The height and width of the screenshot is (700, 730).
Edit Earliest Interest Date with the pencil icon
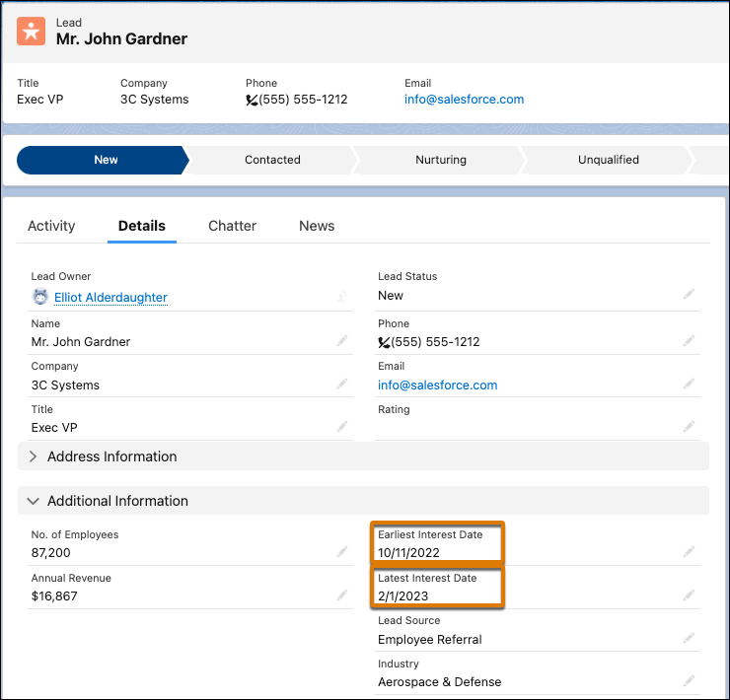689,552
